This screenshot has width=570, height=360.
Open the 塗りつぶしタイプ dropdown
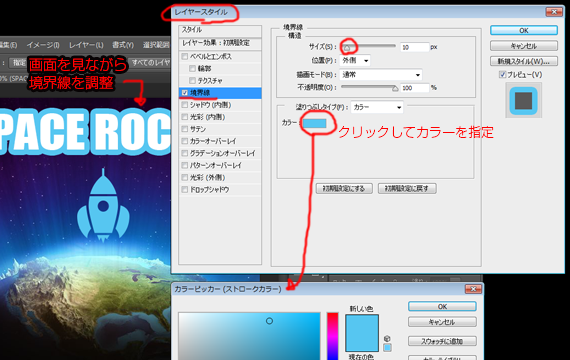[377, 107]
